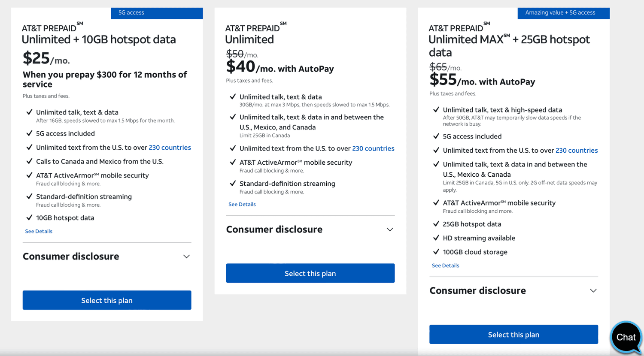
Task: Open the Chat bubble icon
Action: (x=626, y=337)
